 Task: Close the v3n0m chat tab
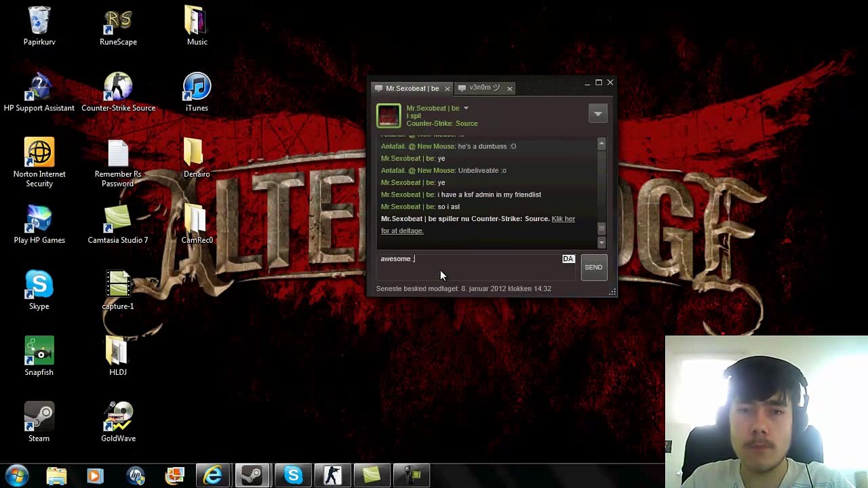pyautogui.click(x=509, y=89)
